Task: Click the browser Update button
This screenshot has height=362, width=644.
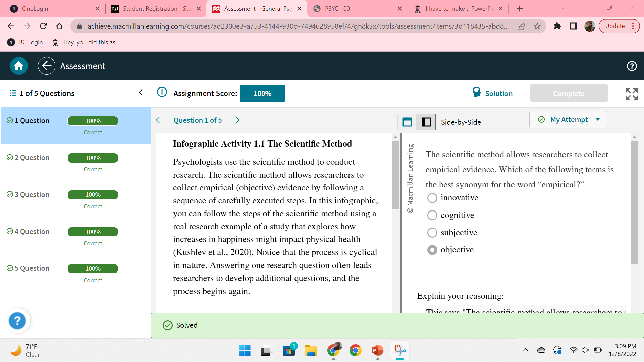Action: [615, 26]
